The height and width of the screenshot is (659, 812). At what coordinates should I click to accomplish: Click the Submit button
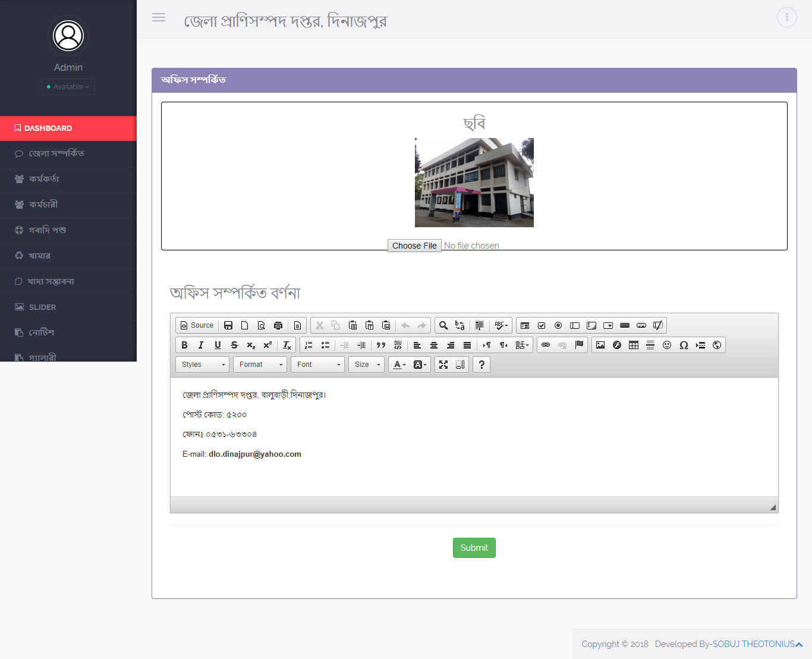pos(474,547)
